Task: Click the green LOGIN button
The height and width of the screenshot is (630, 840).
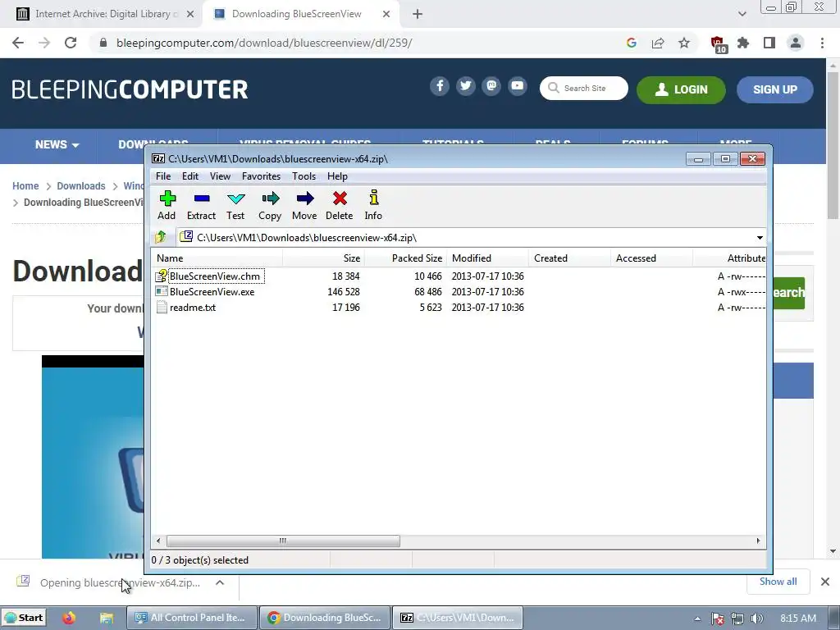Action: (681, 90)
